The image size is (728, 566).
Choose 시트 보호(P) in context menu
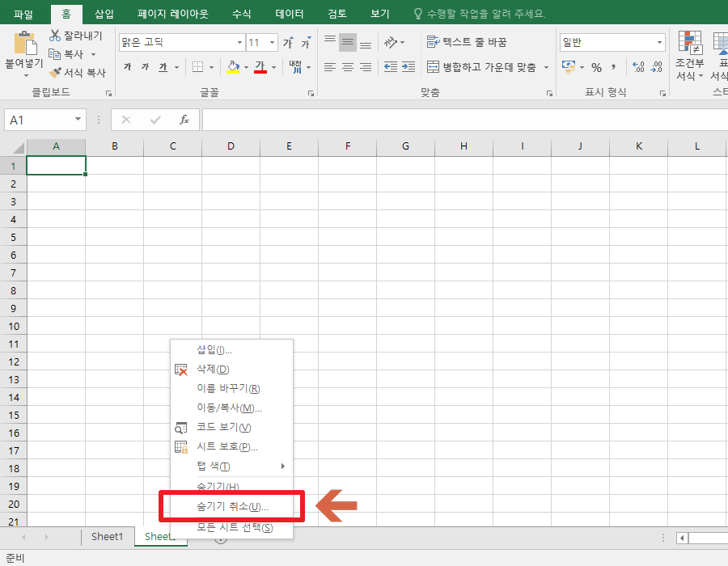tap(232, 447)
